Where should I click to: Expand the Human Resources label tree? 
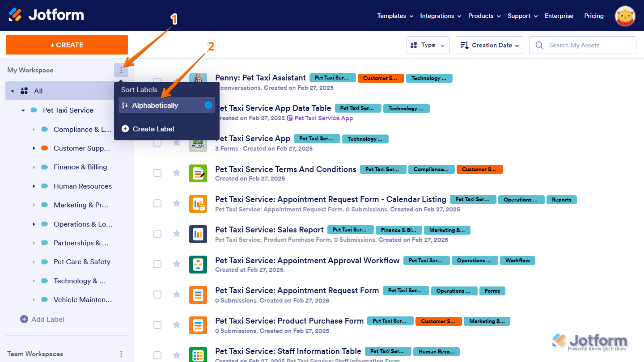pyautogui.click(x=34, y=186)
